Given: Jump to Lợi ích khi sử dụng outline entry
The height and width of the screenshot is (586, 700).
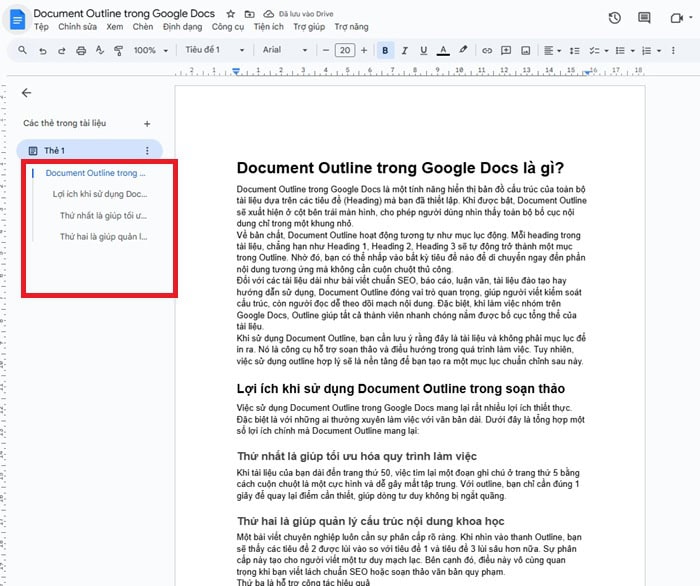Looking at the screenshot, I should [x=100, y=194].
